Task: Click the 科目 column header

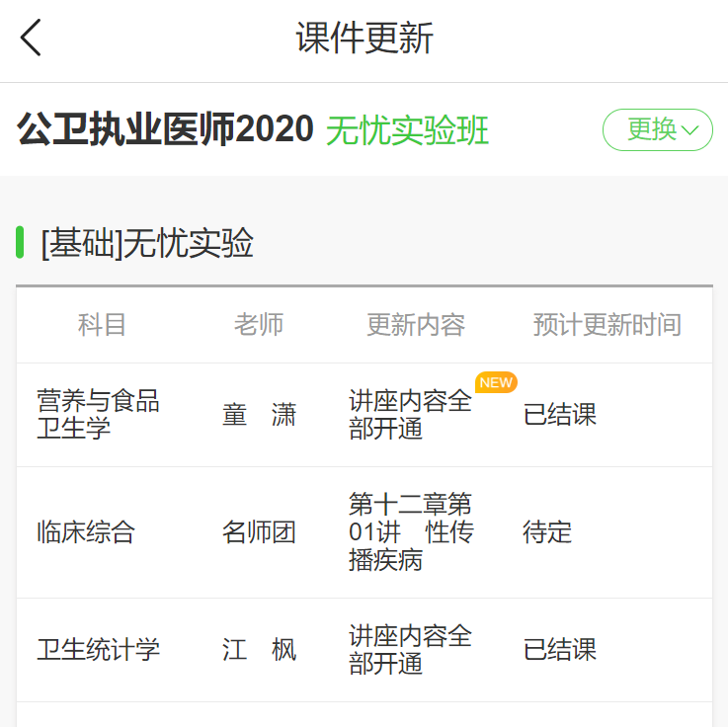Action: 102,325
